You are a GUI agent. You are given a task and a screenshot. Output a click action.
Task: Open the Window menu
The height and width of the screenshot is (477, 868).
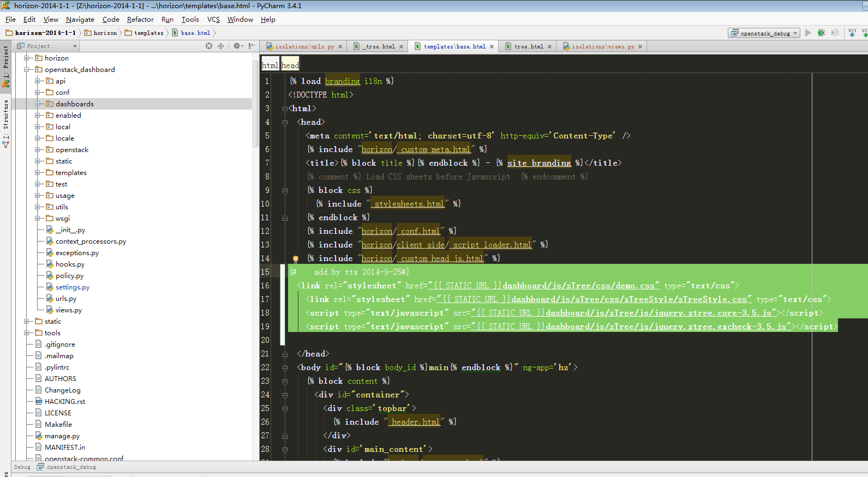[240, 20]
